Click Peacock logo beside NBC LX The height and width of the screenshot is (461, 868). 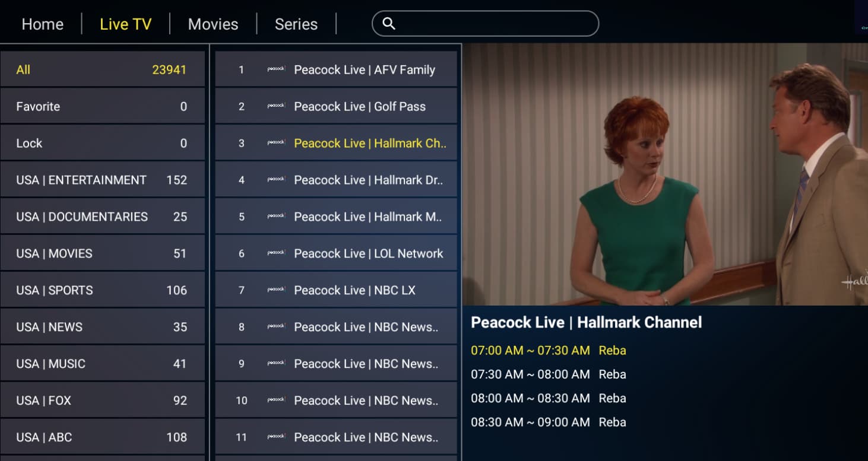click(276, 290)
